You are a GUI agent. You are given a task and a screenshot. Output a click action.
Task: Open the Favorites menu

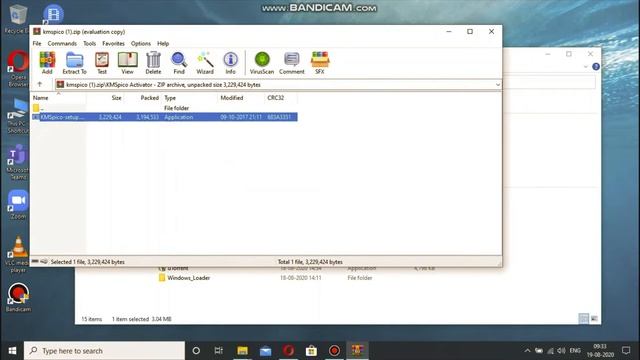tap(113, 43)
